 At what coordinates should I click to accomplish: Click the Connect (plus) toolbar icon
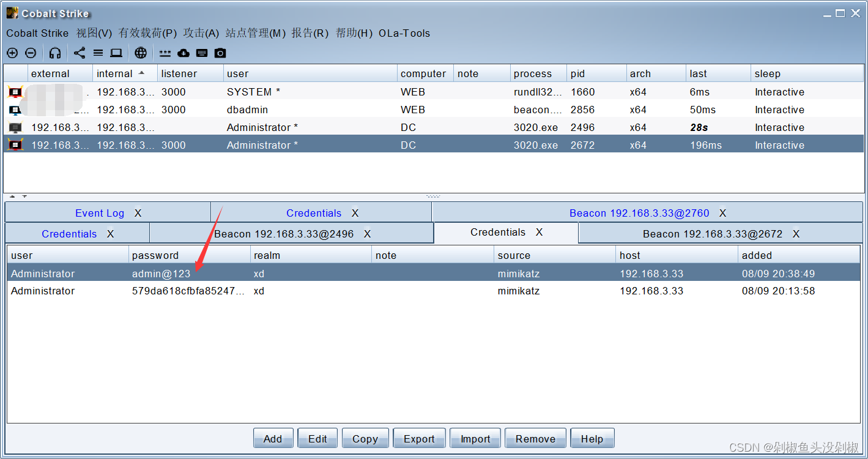(x=12, y=53)
